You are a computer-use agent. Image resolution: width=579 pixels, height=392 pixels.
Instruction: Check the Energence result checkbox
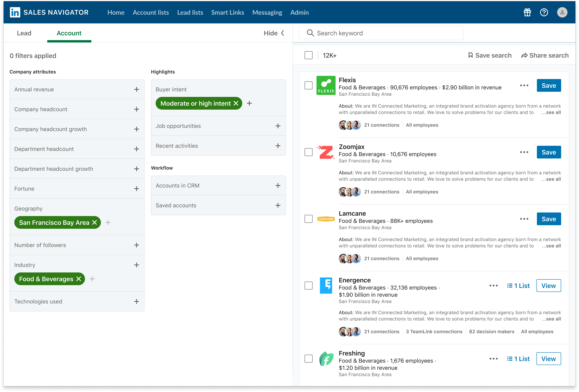click(x=308, y=286)
